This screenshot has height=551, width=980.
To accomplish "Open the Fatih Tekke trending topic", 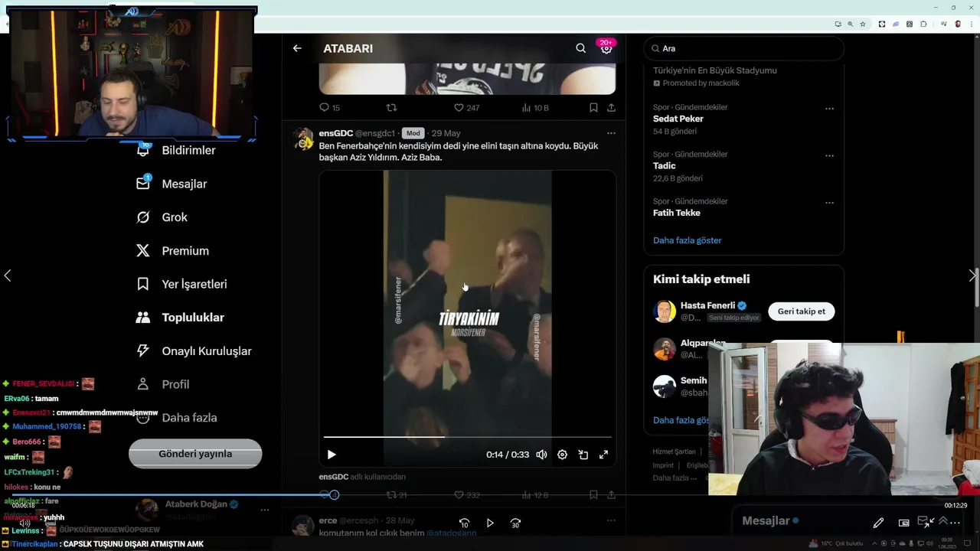I will pyautogui.click(x=677, y=213).
